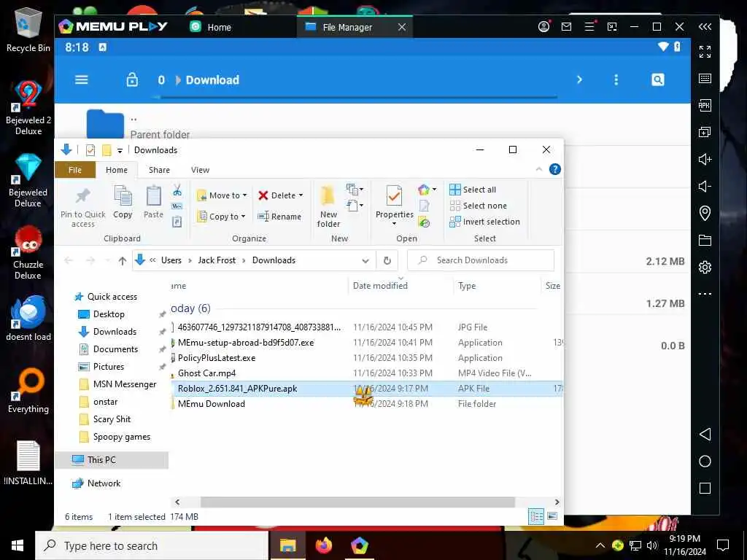This screenshot has height=560, width=747.
Task: Tap Android recents square button in MEmu
Action: (x=705, y=488)
